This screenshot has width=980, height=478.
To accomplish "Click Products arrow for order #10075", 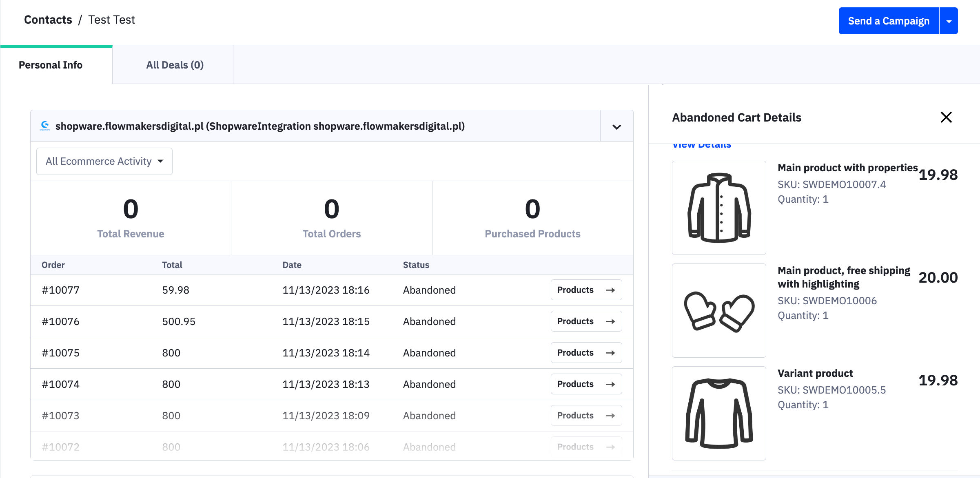I will [x=584, y=352].
